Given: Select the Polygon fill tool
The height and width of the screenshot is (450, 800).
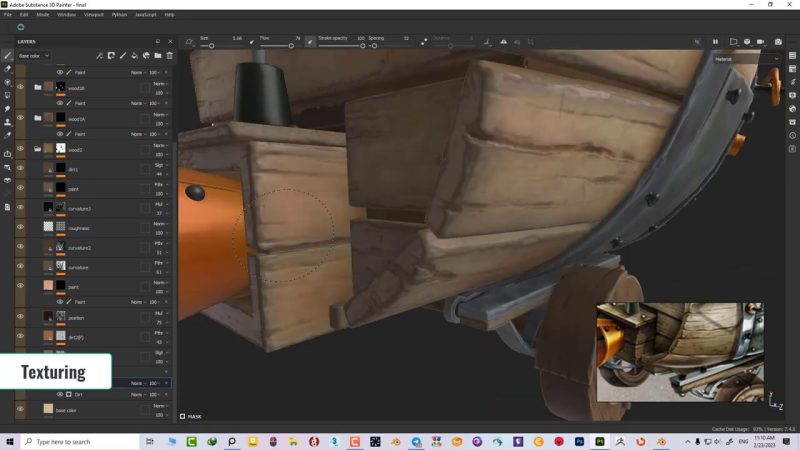Looking at the screenshot, I should coord(8,95).
